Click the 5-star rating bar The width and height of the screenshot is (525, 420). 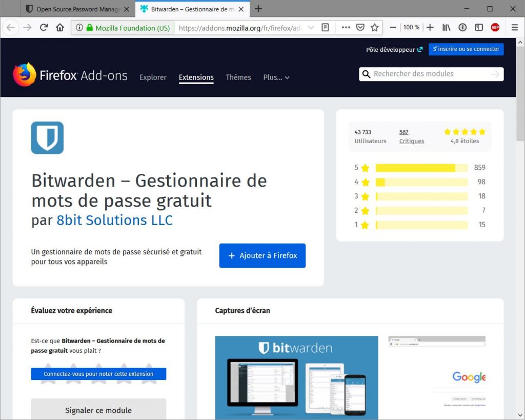(421, 168)
